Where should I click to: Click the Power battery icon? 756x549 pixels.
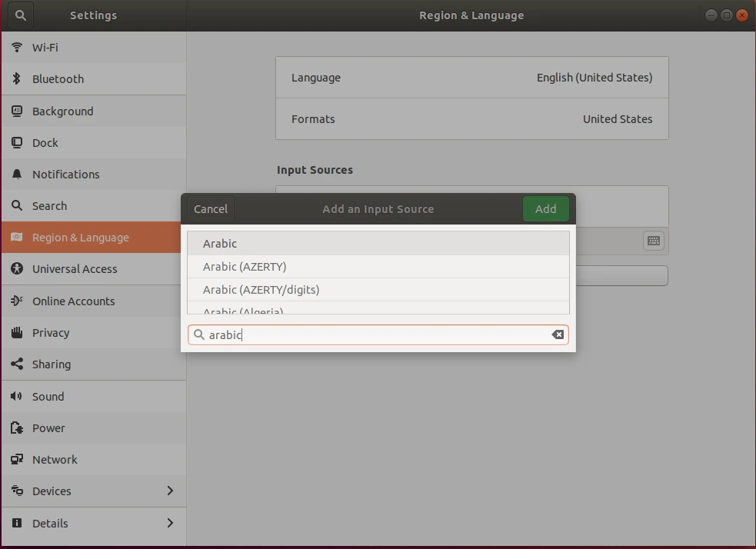click(17, 428)
